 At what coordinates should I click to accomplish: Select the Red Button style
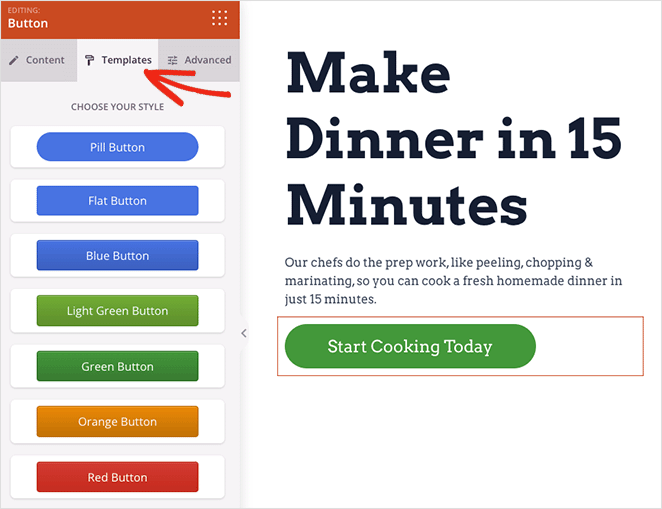tap(117, 477)
